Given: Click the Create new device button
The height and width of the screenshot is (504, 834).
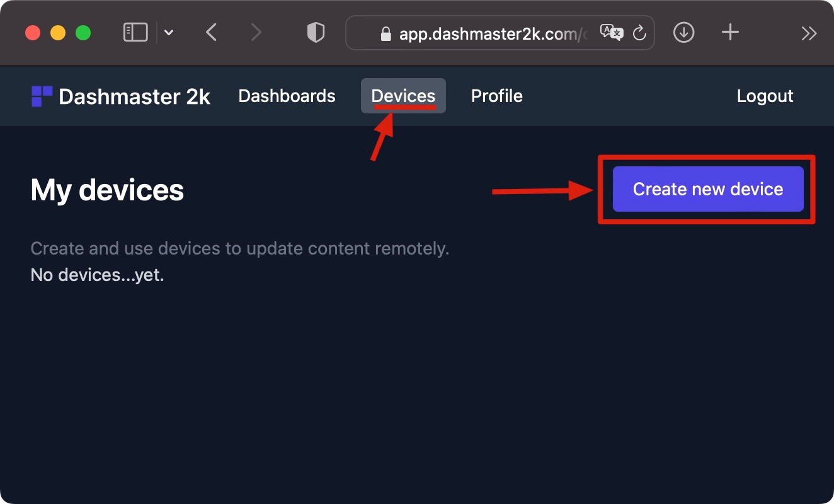Looking at the screenshot, I should click(707, 189).
